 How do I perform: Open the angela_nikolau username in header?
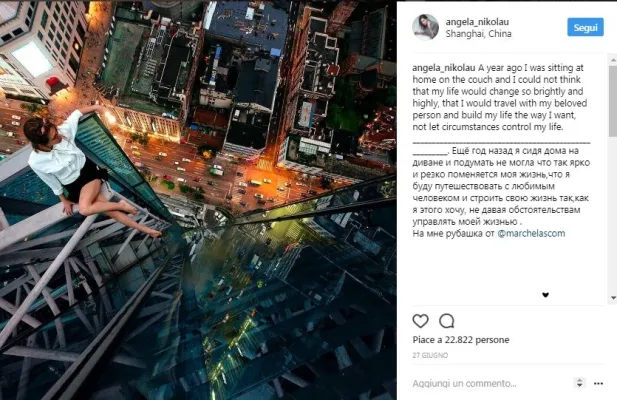[x=477, y=22]
